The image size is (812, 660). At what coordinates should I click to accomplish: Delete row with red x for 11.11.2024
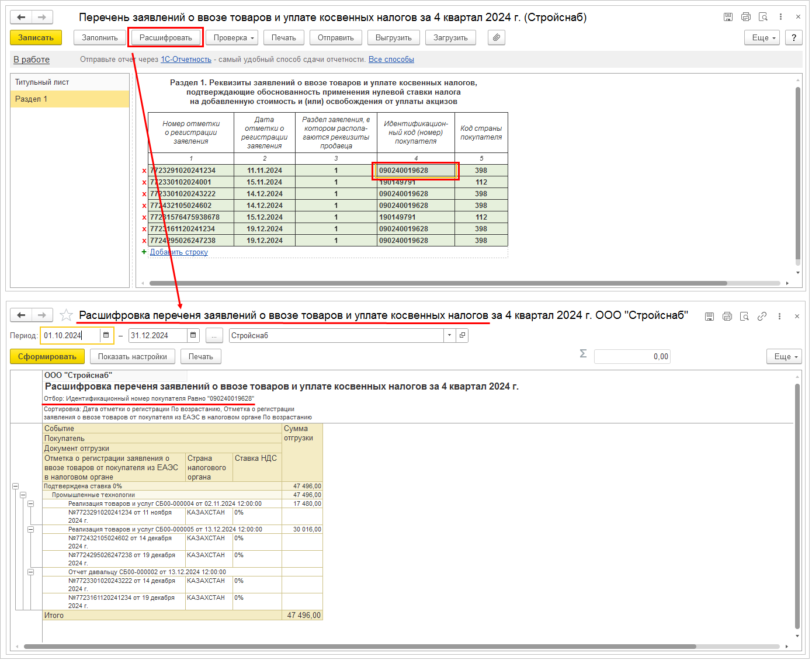click(144, 171)
